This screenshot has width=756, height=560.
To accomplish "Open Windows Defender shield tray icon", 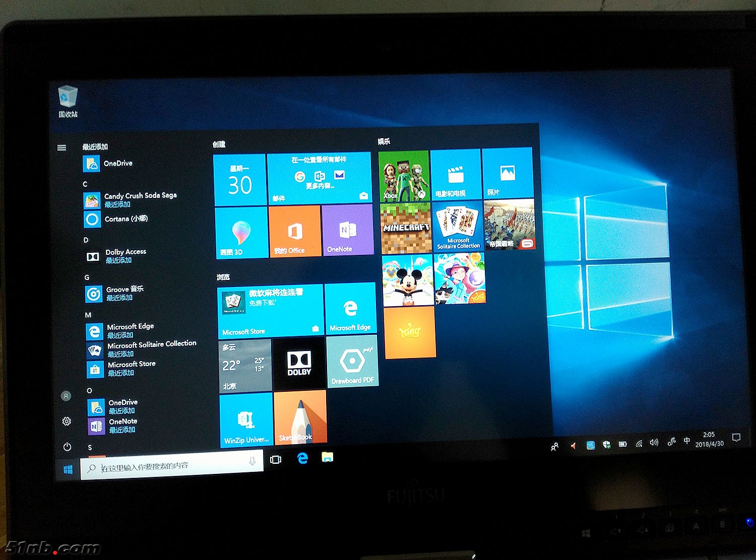I will (607, 445).
